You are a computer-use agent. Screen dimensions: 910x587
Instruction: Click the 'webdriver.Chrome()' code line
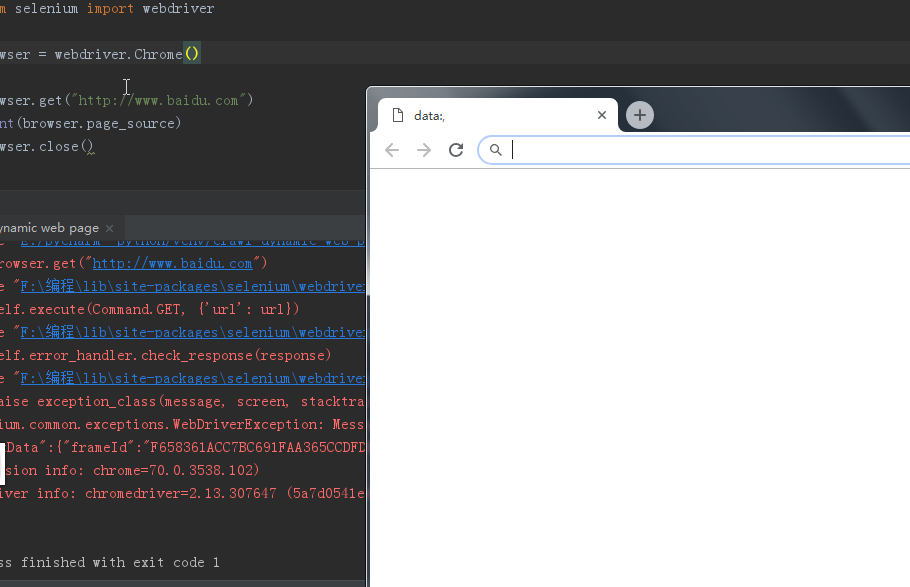[100, 55]
